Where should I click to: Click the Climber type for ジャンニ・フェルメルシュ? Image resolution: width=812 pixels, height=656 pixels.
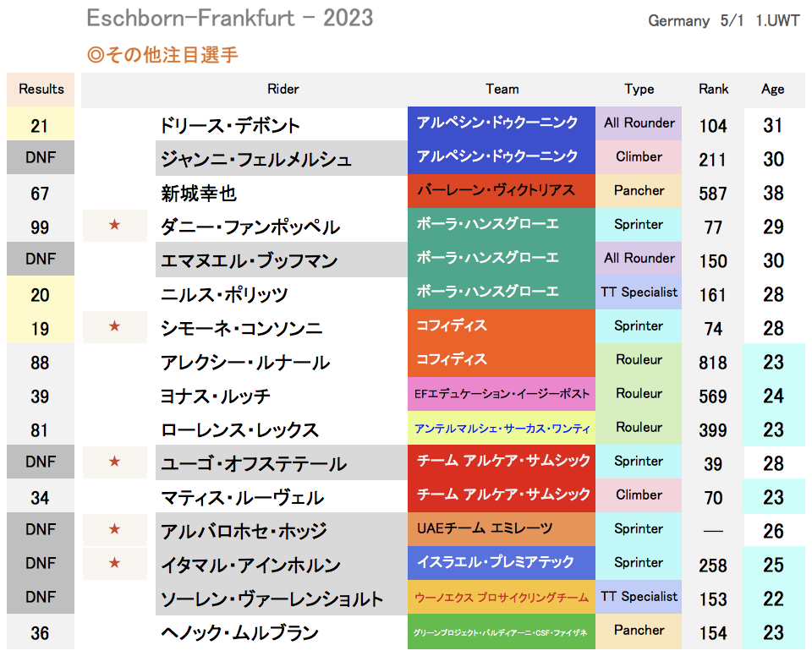point(639,157)
